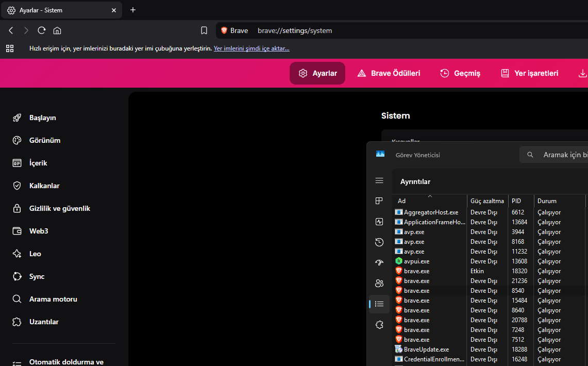This screenshot has height=366, width=588.
Task: Close the Ayarlar - Sistem tab
Action: (x=114, y=10)
